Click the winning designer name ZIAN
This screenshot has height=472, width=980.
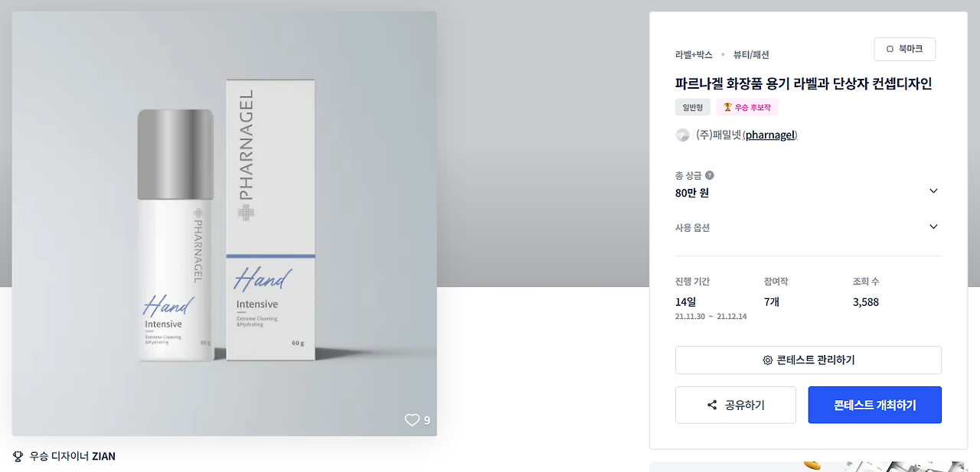coord(103,457)
